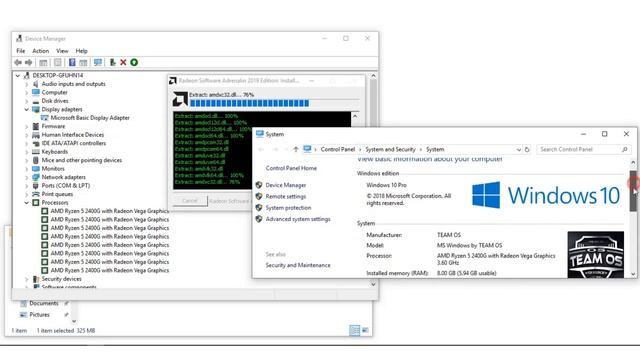Click the red X Uninstall device icon
Screen dimensions: 640x360
click(x=123, y=62)
